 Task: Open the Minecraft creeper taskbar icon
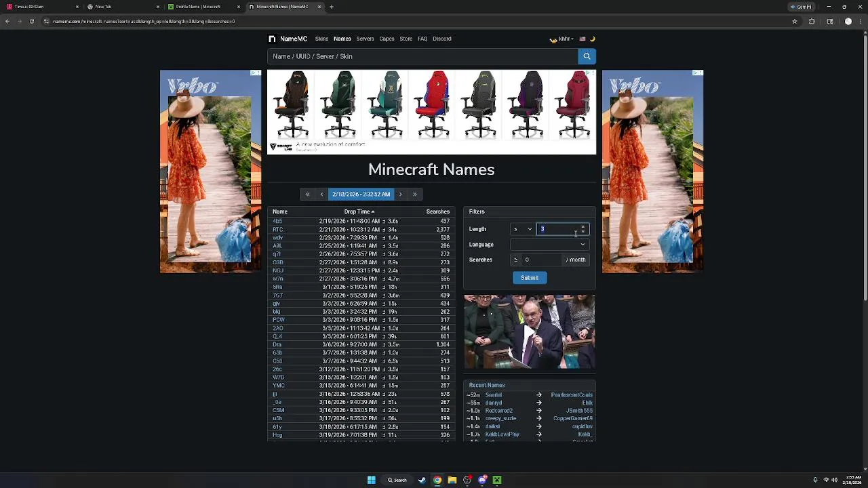pos(497,480)
